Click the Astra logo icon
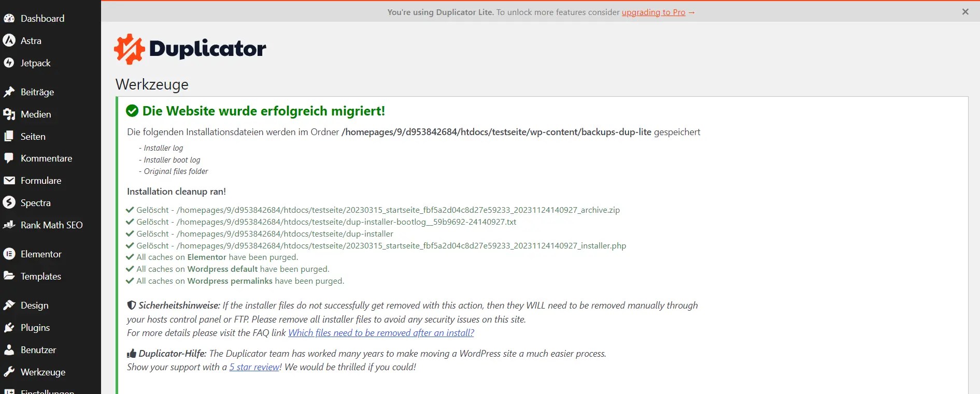The width and height of the screenshot is (980, 394). click(9, 40)
